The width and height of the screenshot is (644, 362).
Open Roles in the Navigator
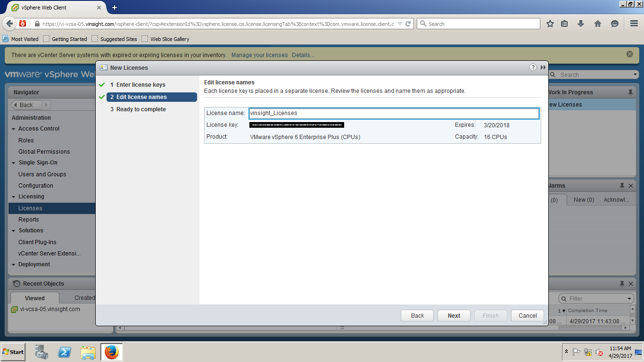point(26,140)
